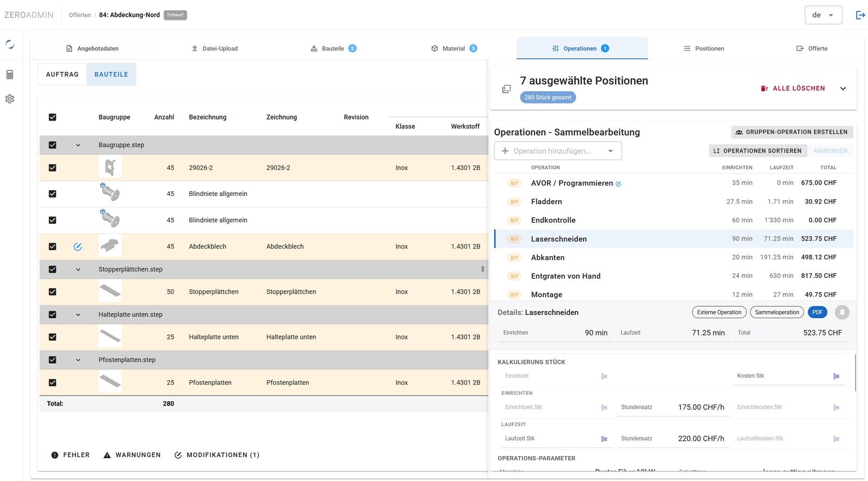868x481 pixels.
Task: Expand the selected positions panel chevron
Action: click(843, 88)
